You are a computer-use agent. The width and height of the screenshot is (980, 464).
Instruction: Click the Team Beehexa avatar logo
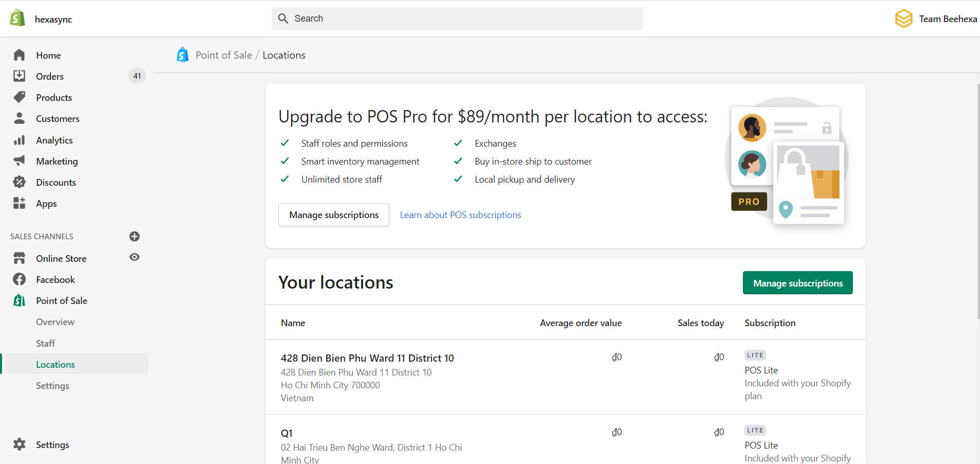[x=904, y=19]
